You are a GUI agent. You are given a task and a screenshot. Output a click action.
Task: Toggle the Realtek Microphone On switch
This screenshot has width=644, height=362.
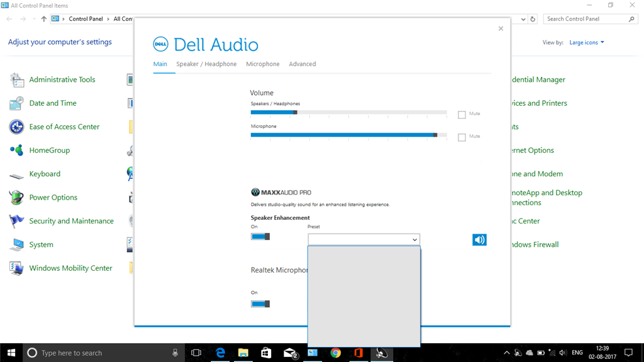(260, 304)
